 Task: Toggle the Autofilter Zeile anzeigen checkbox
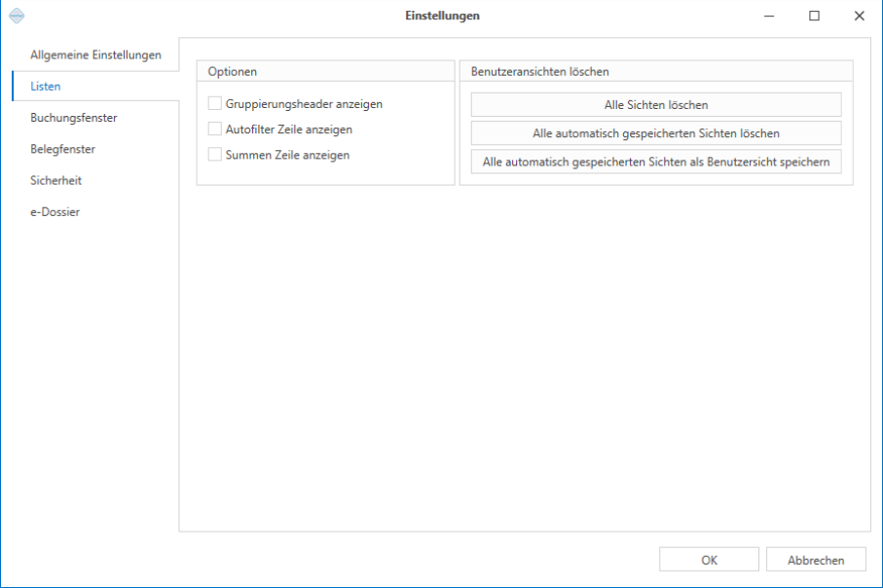point(214,129)
